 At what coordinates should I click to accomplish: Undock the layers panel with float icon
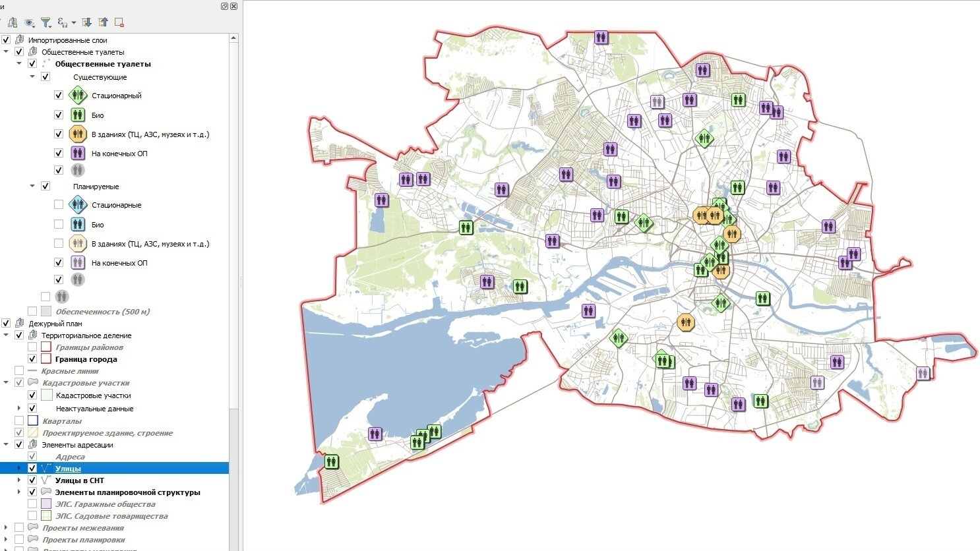[x=224, y=6]
